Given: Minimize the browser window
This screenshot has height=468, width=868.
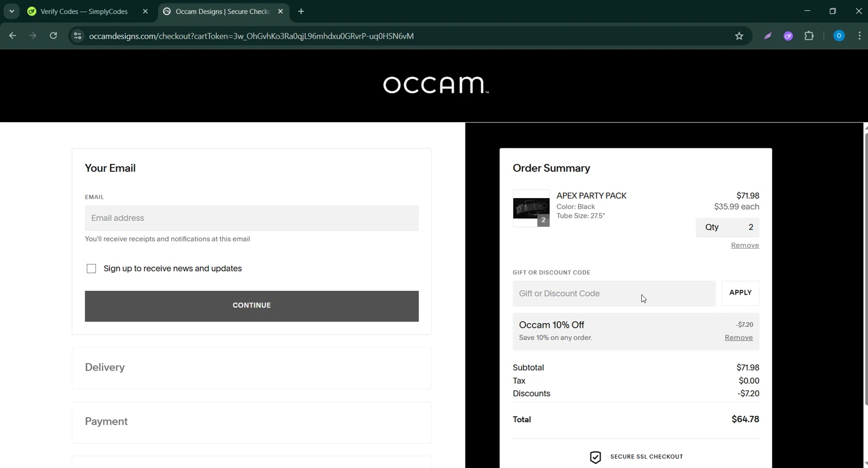Looking at the screenshot, I should click(x=807, y=11).
